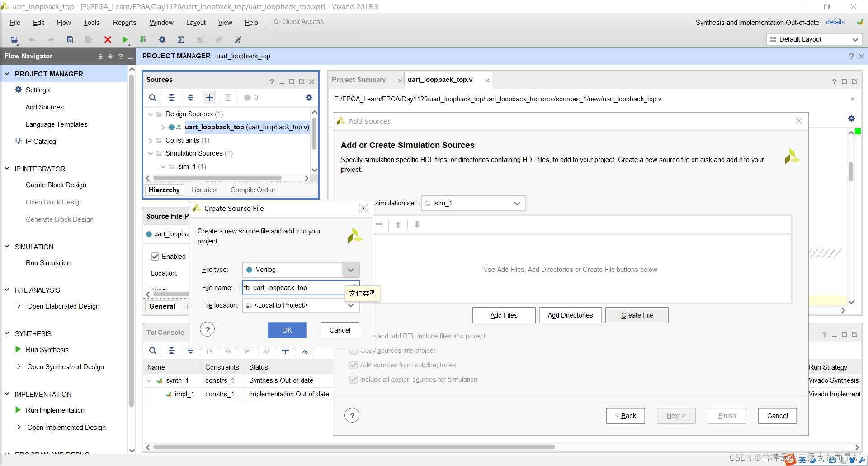Click the Open Project toolbar icon
868x466 pixels.
[x=14, y=40]
